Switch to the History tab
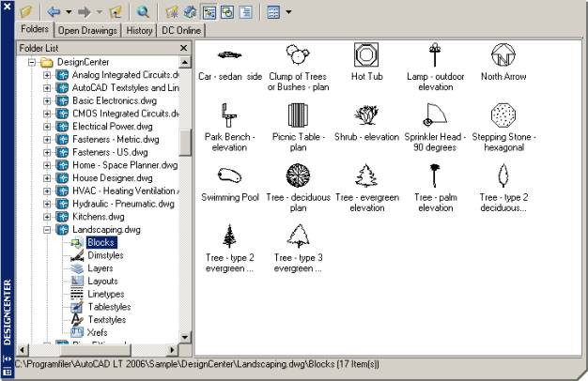Image resolution: width=588 pixels, height=381 pixels. (x=139, y=31)
